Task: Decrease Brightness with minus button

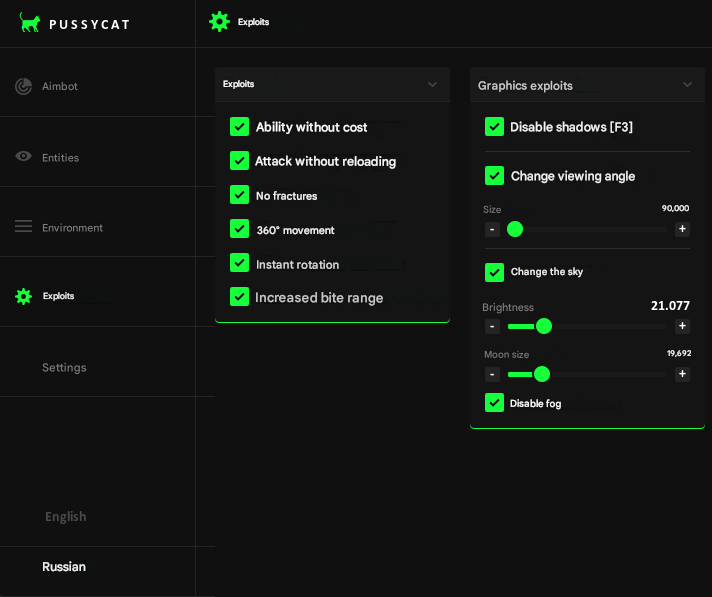Action: pyautogui.click(x=492, y=326)
